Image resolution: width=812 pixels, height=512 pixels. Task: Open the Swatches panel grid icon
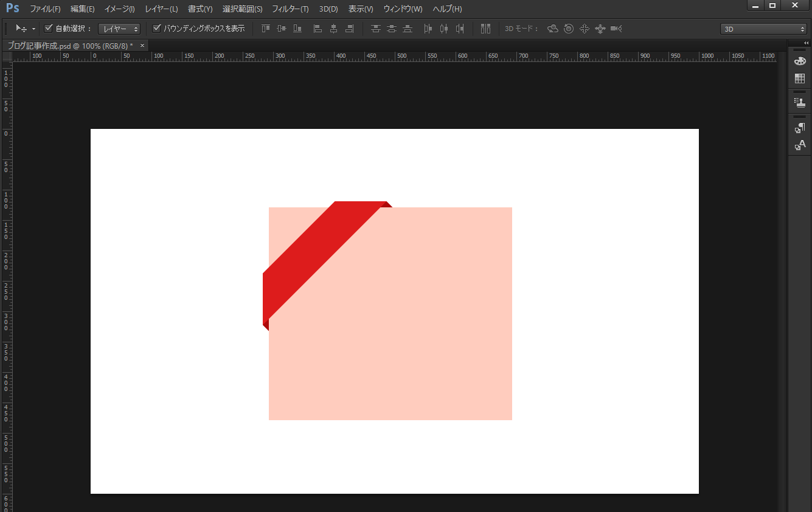pos(800,79)
